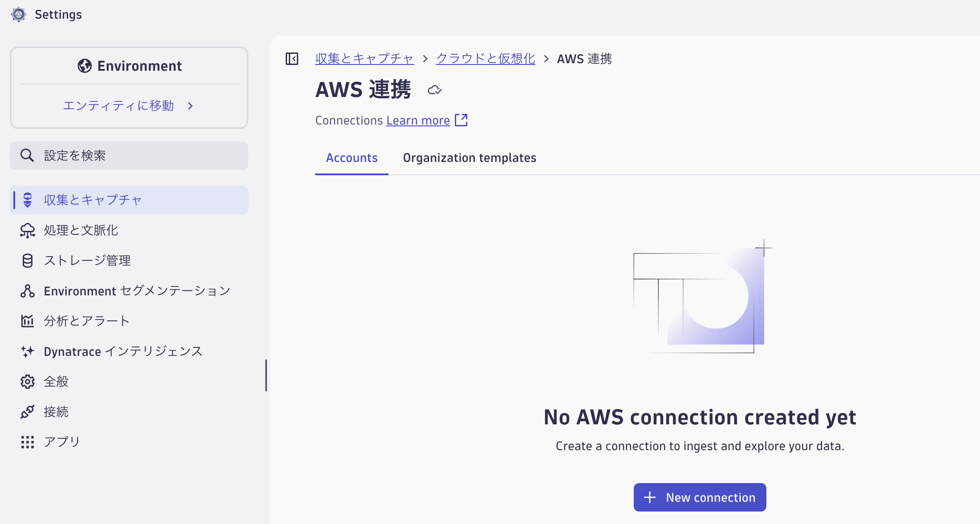
Task: Open 全般 settings
Action: point(129,382)
